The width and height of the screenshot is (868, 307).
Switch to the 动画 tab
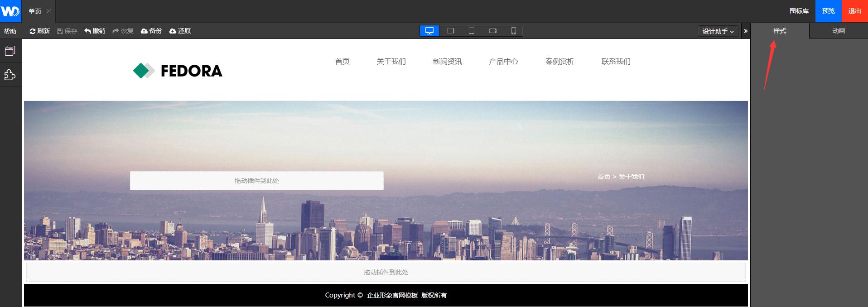(x=838, y=31)
